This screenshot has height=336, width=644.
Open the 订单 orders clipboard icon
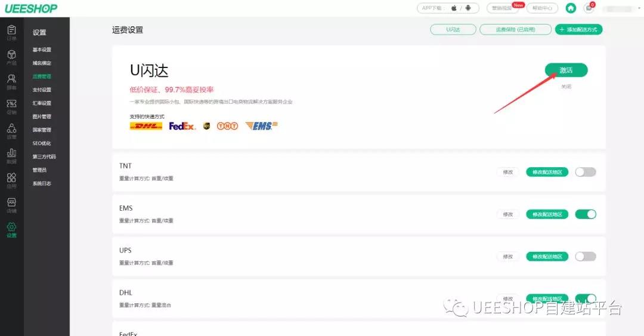(11, 30)
